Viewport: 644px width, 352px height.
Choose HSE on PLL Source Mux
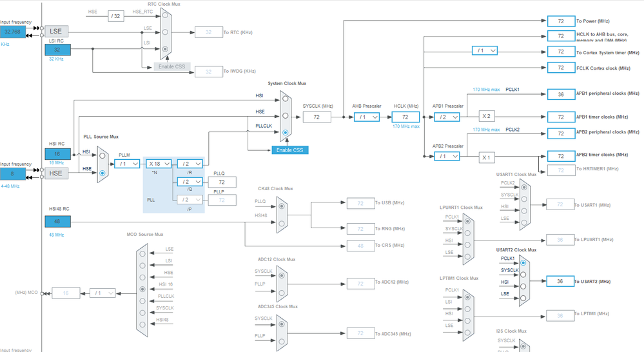102,173
